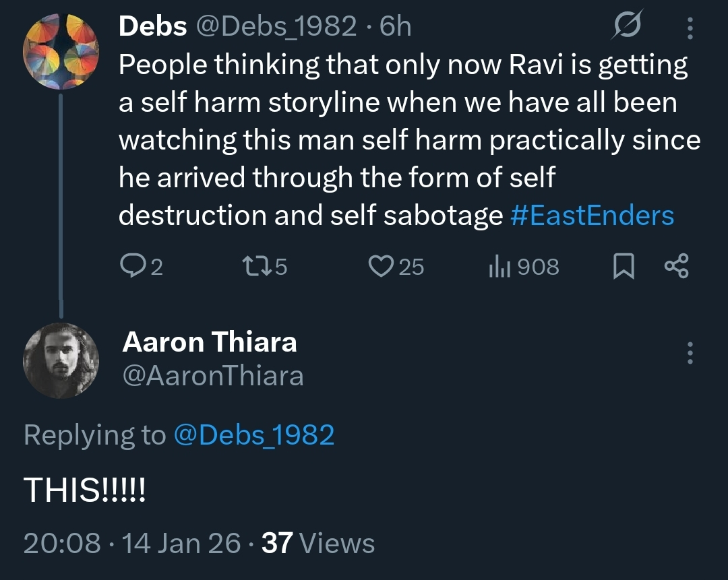Open the @AaronThiara handle below the name
Screen dimensions: 728x580
212,376
